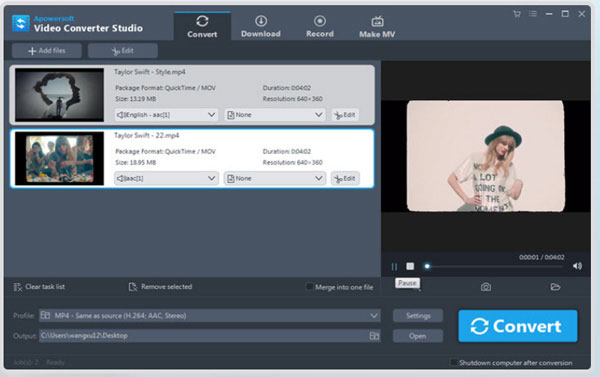Expand the Profile format dropdown
This screenshot has width=600, height=377.
click(373, 316)
